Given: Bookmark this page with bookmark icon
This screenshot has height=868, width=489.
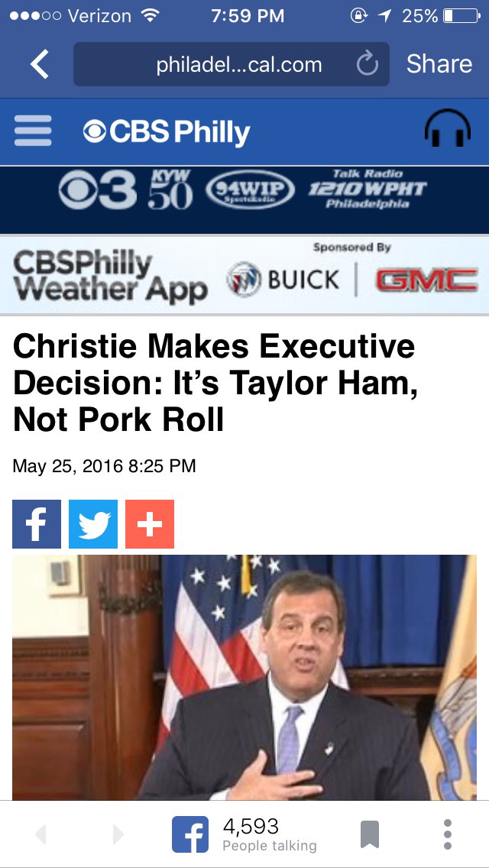Looking at the screenshot, I should [x=369, y=834].
